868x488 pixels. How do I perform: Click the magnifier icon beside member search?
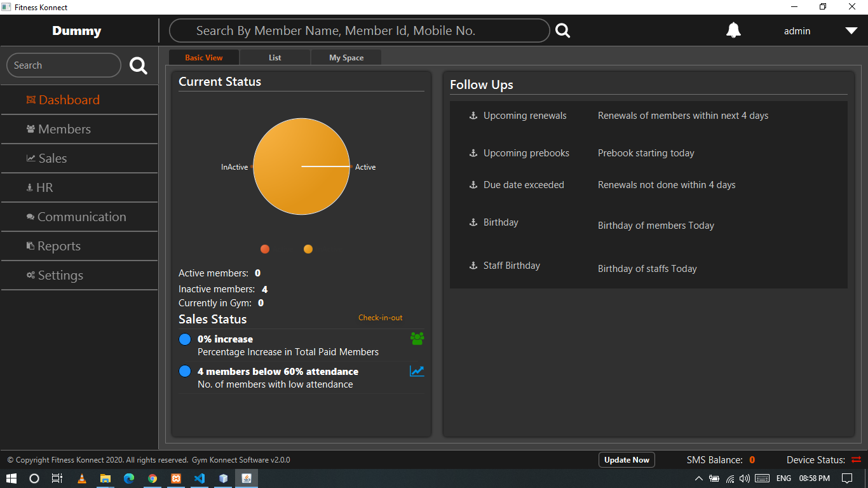[x=562, y=30]
